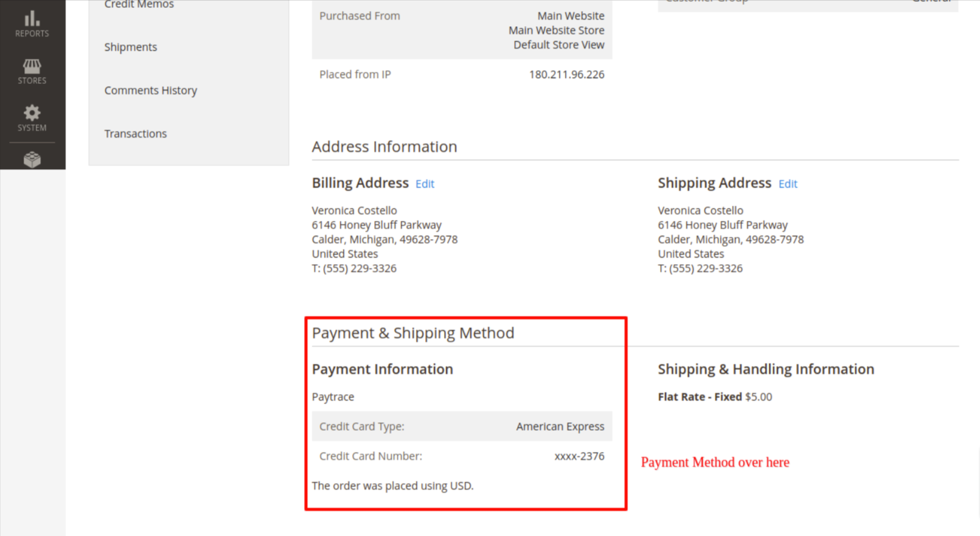The image size is (980, 536).
Task: Edit the Billing Address
Action: tap(425, 184)
